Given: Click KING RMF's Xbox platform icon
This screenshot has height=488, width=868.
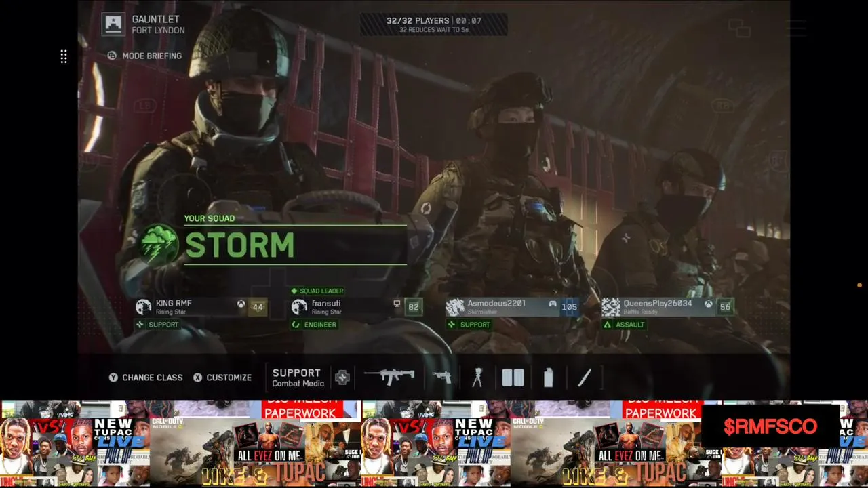Looking at the screenshot, I should point(241,304).
